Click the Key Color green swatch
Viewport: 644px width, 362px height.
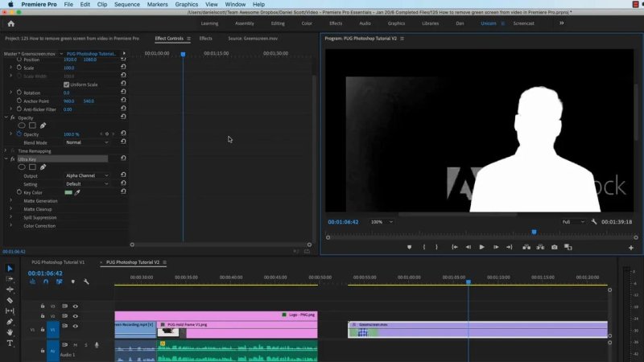click(x=68, y=192)
